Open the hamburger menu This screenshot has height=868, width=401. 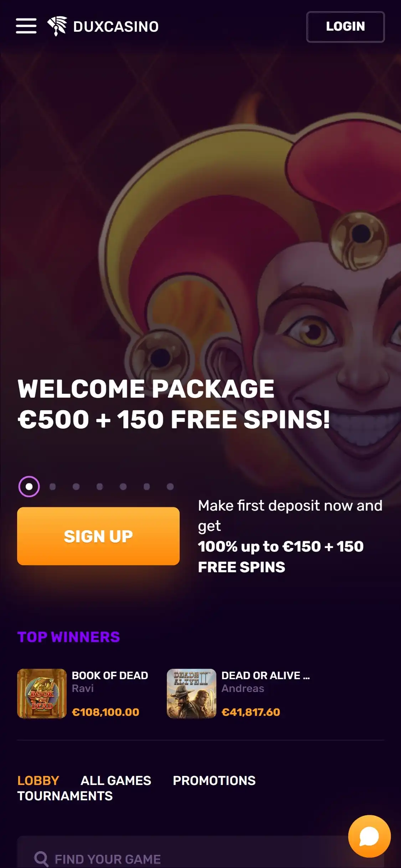coord(26,26)
